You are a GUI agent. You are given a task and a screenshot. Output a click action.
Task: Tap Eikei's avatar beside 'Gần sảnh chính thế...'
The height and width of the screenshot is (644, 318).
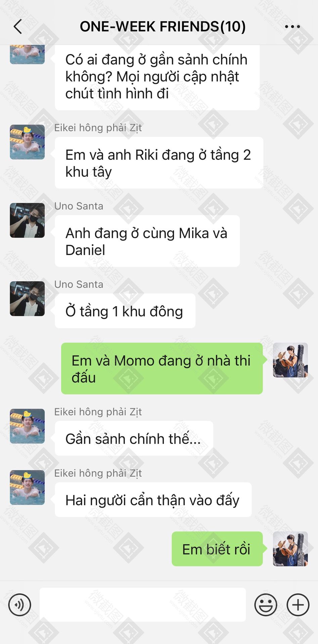(x=27, y=426)
